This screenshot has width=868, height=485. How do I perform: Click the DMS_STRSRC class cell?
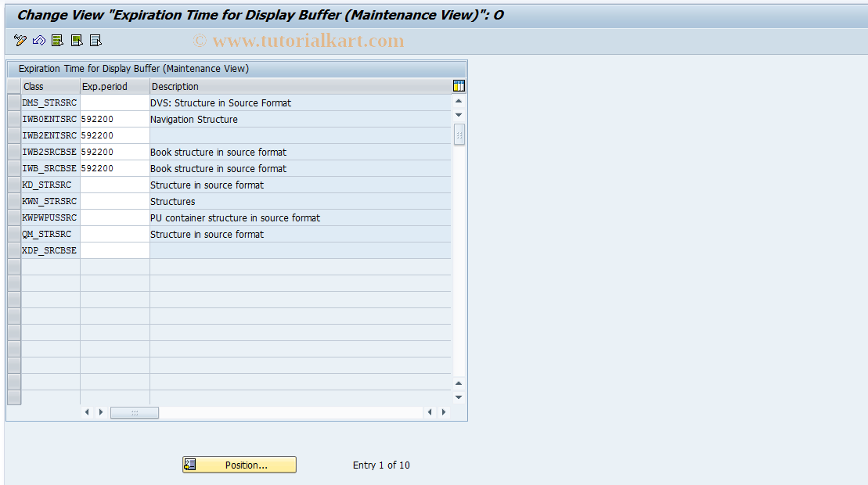51,102
